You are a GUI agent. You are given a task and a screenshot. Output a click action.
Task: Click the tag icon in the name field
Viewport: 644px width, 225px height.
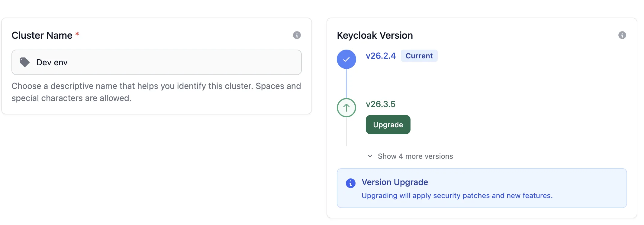(25, 62)
